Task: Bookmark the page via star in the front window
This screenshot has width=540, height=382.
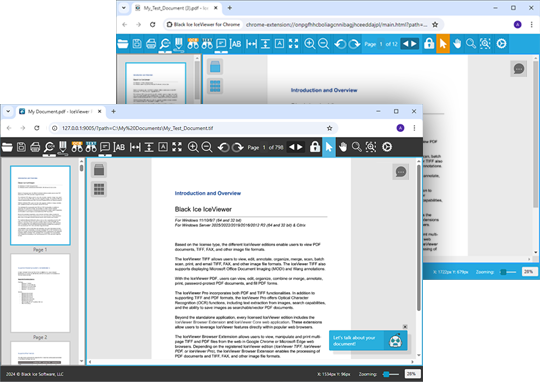Action: [329, 128]
